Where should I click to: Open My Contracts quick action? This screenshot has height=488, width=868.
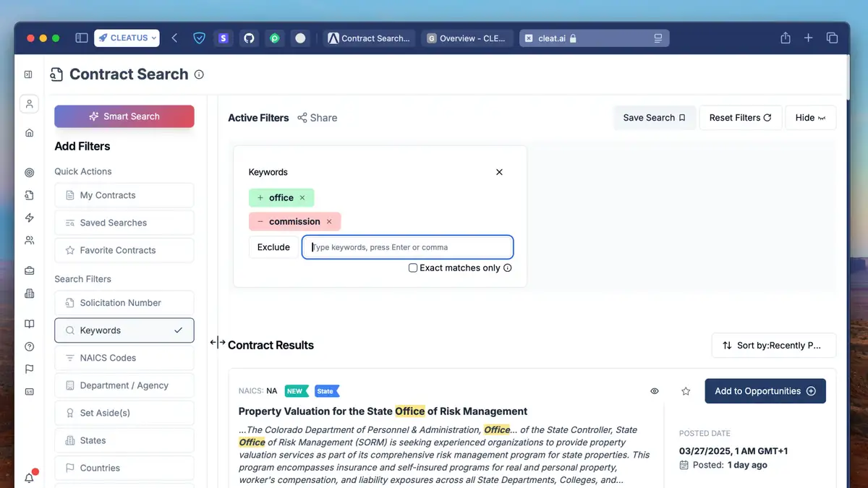click(124, 195)
